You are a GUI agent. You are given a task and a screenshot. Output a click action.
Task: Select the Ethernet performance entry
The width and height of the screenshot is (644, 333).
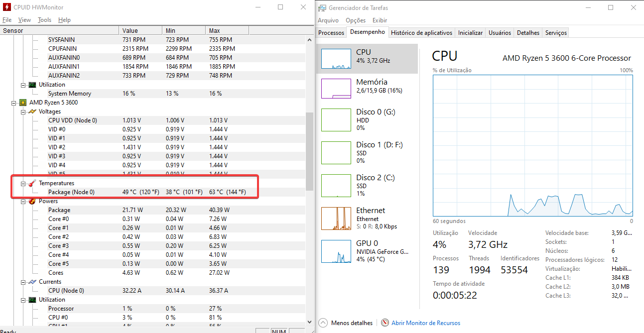(367, 218)
